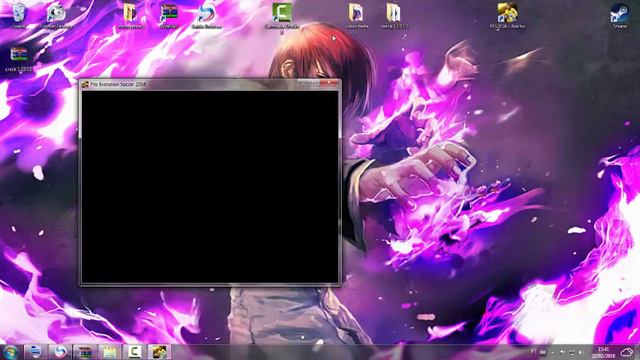
Task: Open the computer icon in the taskbar
Action: (x=35, y=352)
